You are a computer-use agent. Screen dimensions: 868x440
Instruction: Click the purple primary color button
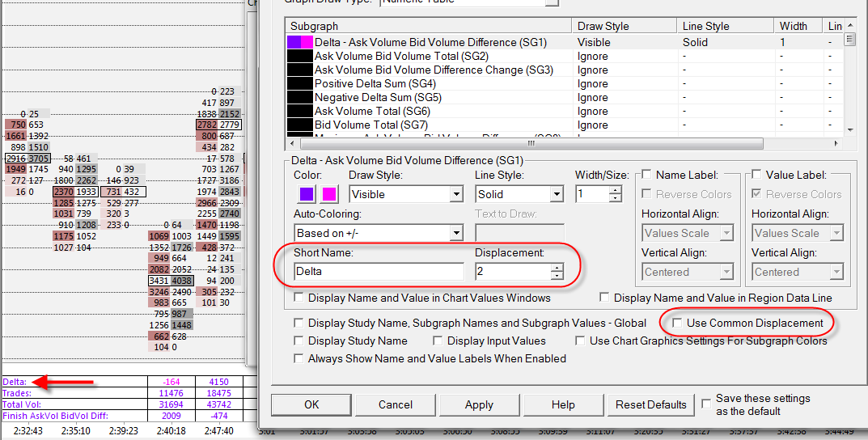[x=306, y=193]
